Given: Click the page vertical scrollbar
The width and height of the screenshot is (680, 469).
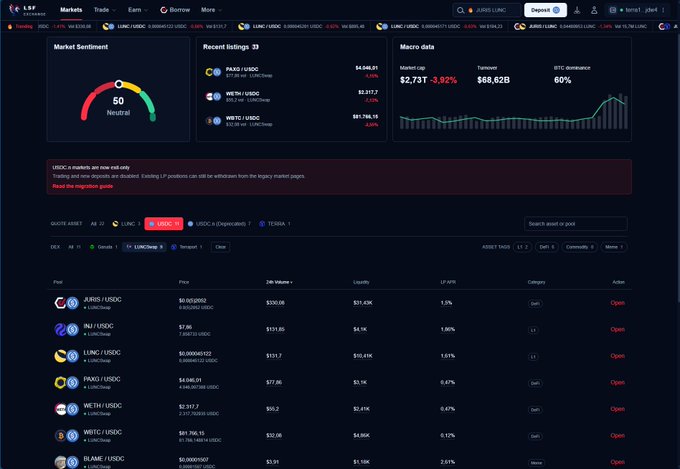Looking at the screenshot, I should pos(677,169).
